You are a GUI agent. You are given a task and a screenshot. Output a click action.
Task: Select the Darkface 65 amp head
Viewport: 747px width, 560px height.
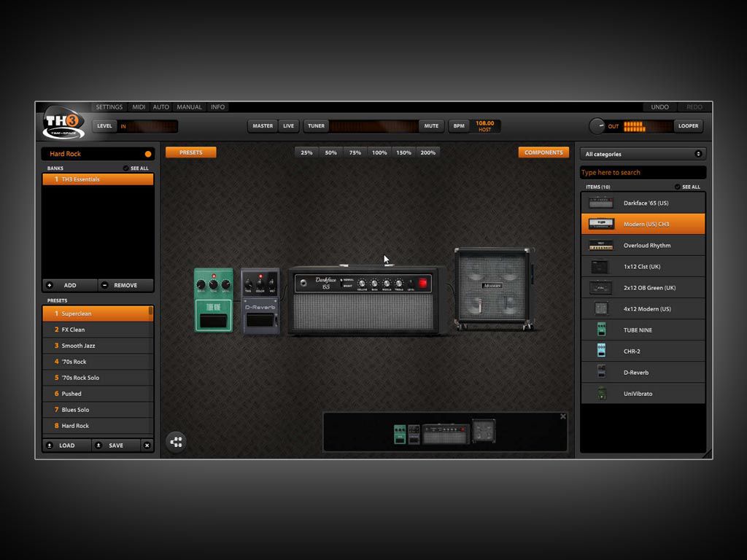364,300
